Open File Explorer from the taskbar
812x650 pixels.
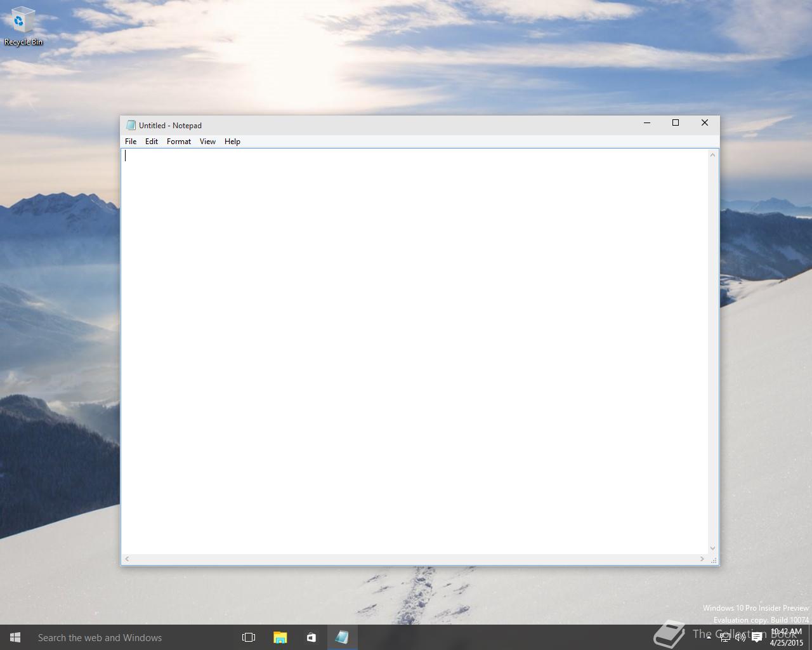[280, 637]
